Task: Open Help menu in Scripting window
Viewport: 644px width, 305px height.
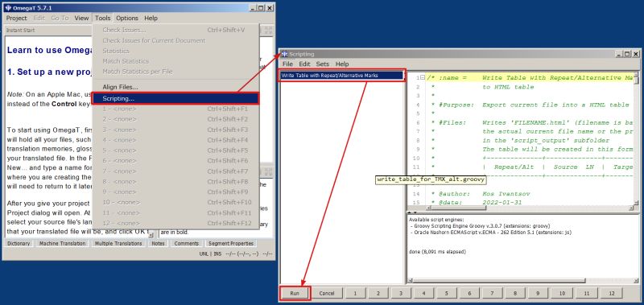Action: pos(341,64)
